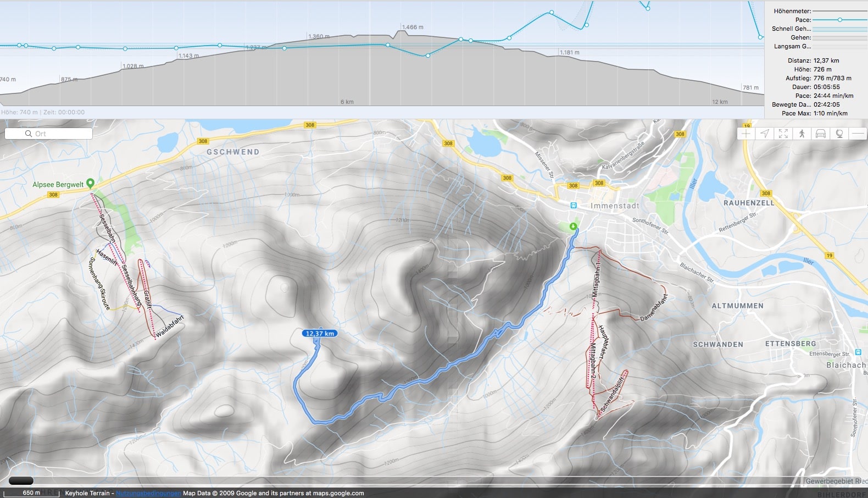Viewport: 868px width, 498px height.
Task: Click the RAUHENZELL map label
Action: 749,203
